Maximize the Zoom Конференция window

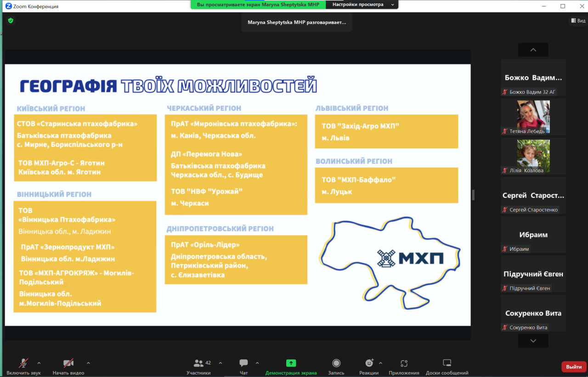[x=563, y=6]
